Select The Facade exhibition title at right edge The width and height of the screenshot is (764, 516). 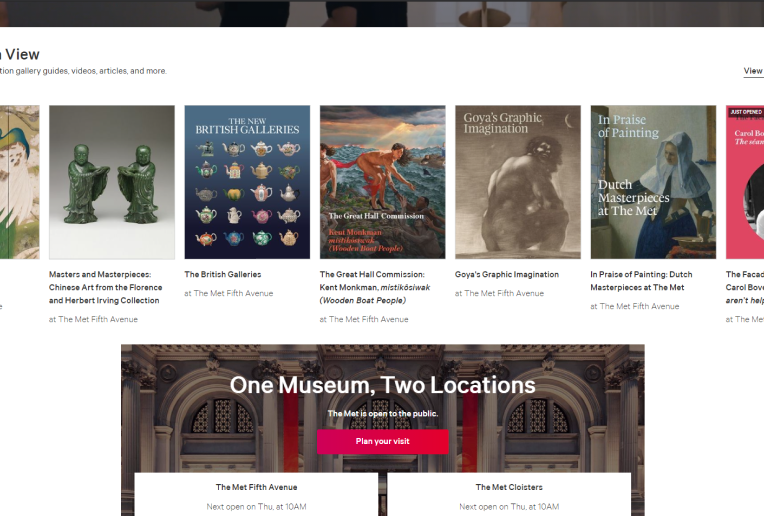(x=744, y=274)
